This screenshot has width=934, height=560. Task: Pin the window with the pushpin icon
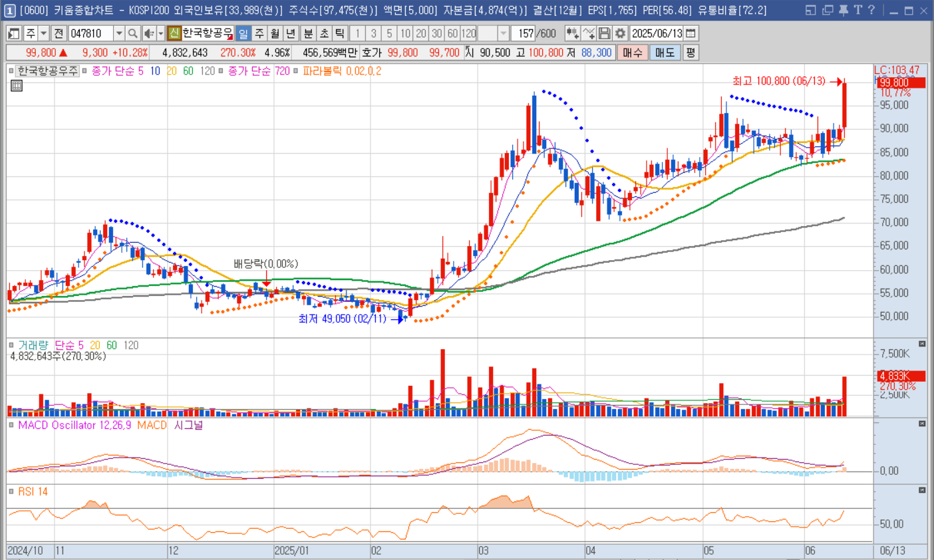click(x=843, y=10)
